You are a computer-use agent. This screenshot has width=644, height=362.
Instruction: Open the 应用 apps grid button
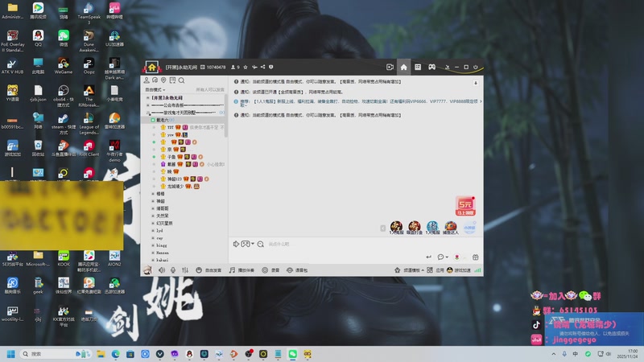[436, 270]
